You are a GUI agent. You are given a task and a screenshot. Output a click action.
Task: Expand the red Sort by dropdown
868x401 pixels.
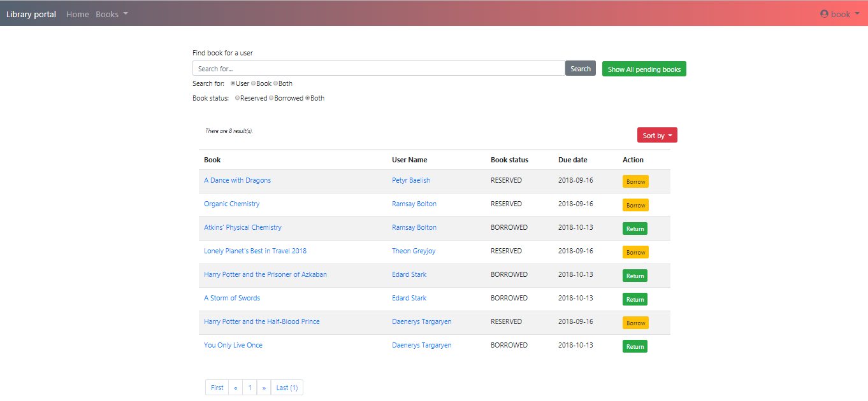tap(657, 136)
